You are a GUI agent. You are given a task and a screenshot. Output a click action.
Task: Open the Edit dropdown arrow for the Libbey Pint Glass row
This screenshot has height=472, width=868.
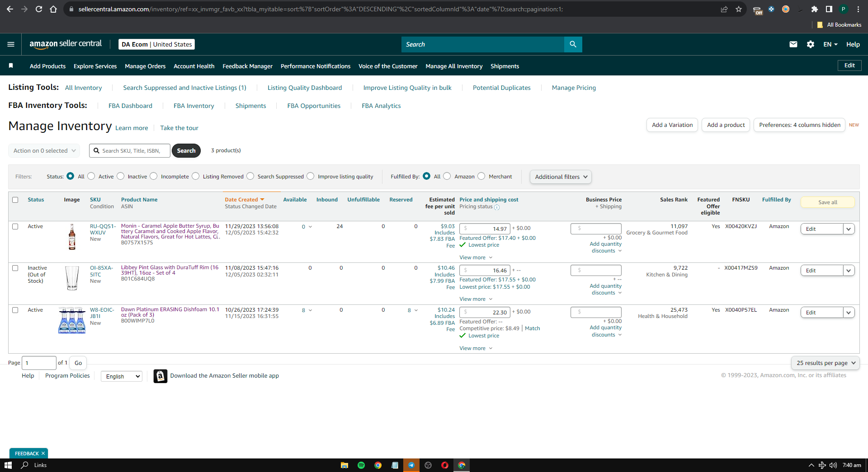tap(849, 271)
